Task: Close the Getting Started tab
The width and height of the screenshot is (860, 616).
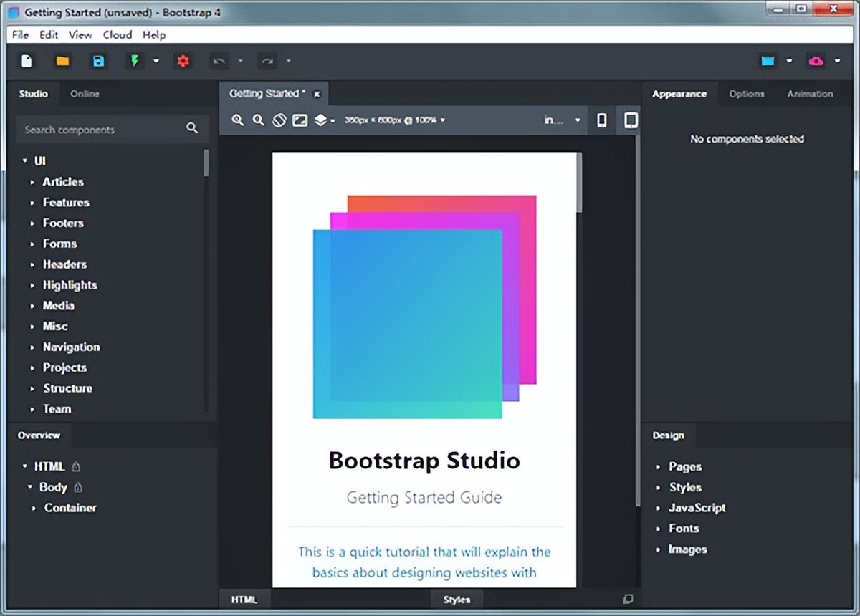Action: [317, 94]
